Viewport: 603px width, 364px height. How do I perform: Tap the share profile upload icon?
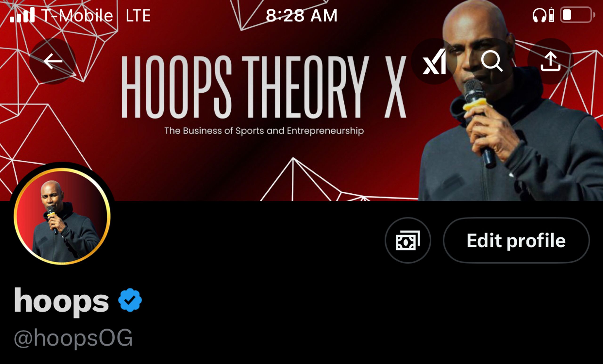tap(550, 61)
